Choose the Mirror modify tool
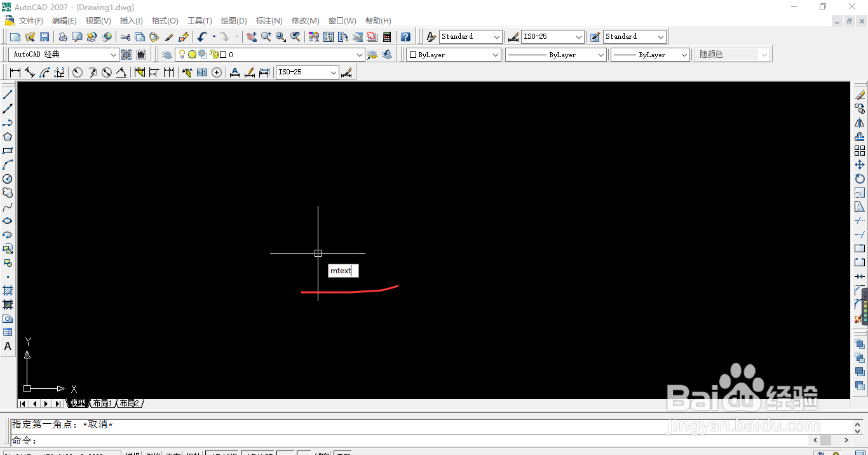This screenshot has width=868, height=455. pyautogui.click(x=860, y=123)
